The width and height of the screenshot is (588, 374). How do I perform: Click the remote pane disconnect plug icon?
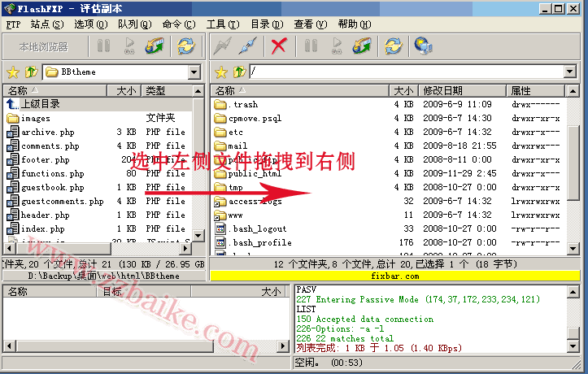(248, 46)
